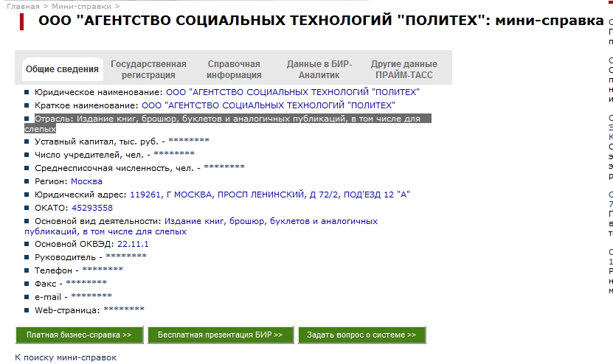This screenshot has height=364, width=613.
Task: Click Задать вопрос о системе button
Action: [x=362, y=335]
